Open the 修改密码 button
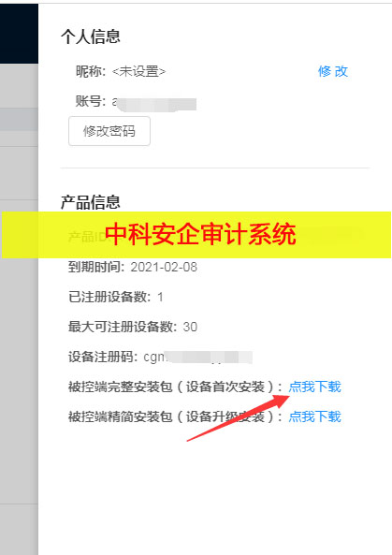 tap(109, 131)
